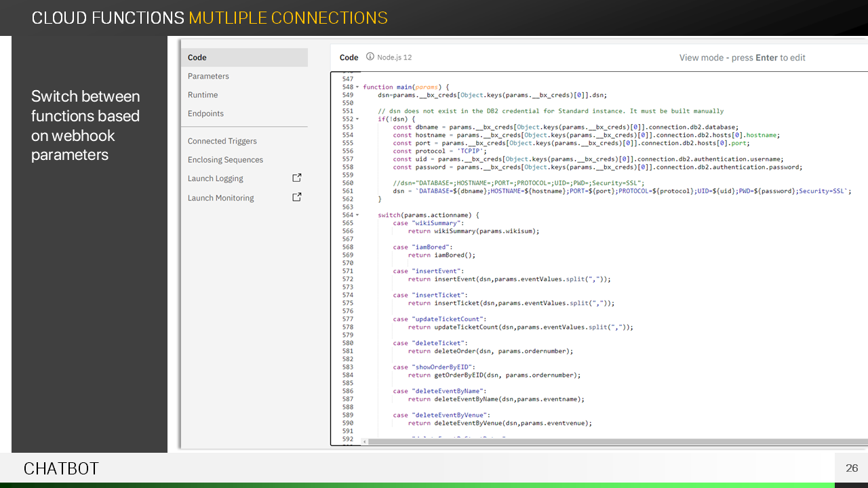Click the left scroll arrow of the horizontal scrollbar
This screenshot has height=488, width=868.
point(365,441)
